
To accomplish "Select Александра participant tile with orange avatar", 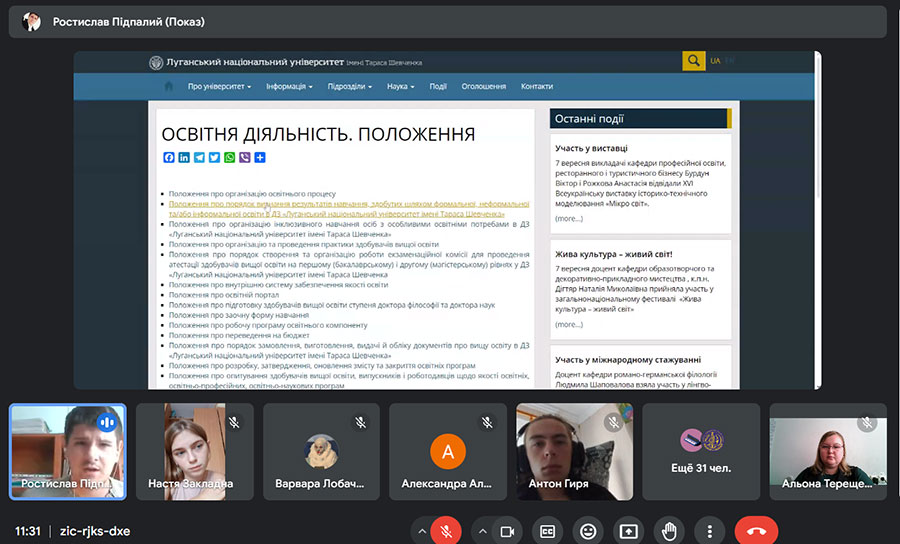I will [x=448, y=452].
